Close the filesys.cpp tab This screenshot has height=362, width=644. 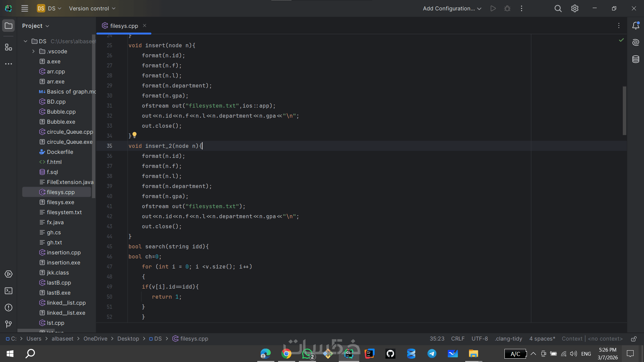point(145,25)
